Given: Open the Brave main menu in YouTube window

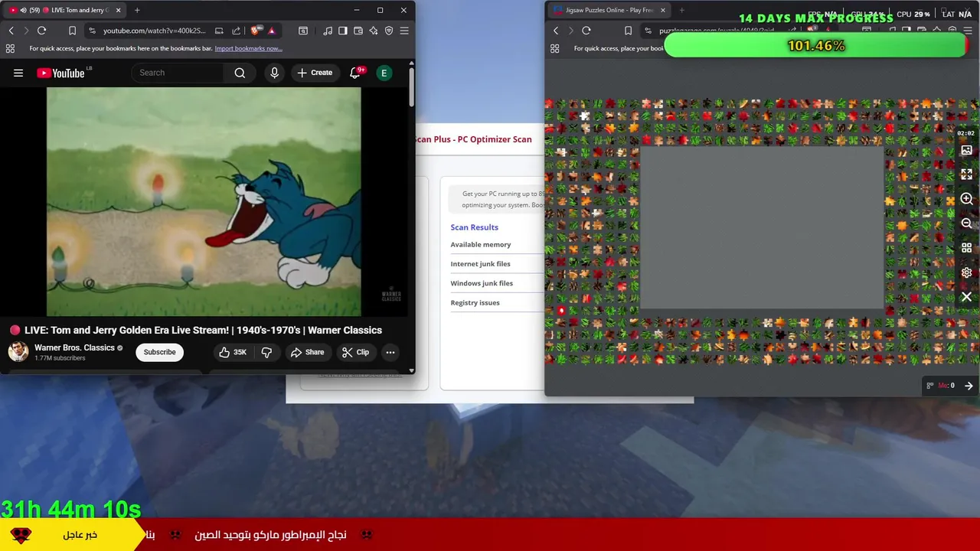Looking at the screenshot, I should pyautogui.click(x=404, y=31).
